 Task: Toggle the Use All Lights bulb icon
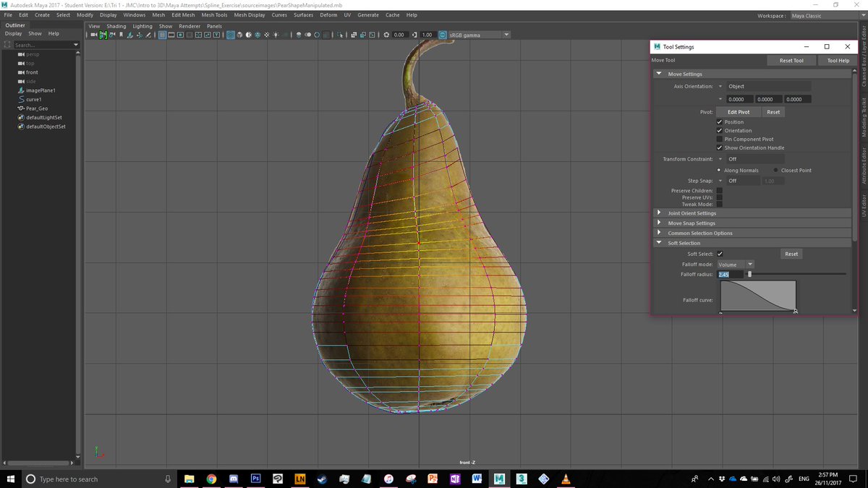click(x=275, y=35)
